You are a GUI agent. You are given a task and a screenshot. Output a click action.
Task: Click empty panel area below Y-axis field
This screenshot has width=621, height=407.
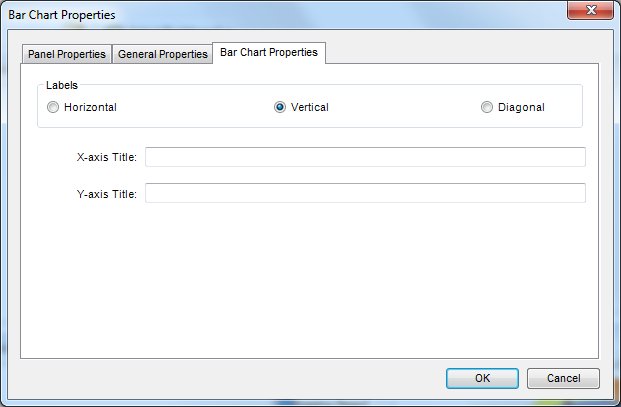pyautogui.click(x=310, y=280)
